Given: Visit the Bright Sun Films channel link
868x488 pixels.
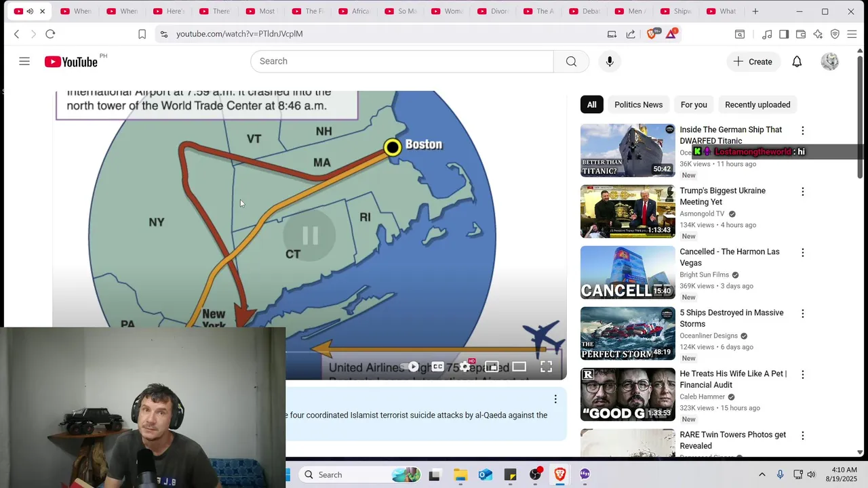Looking at the screenshot, I should point(705,274).
